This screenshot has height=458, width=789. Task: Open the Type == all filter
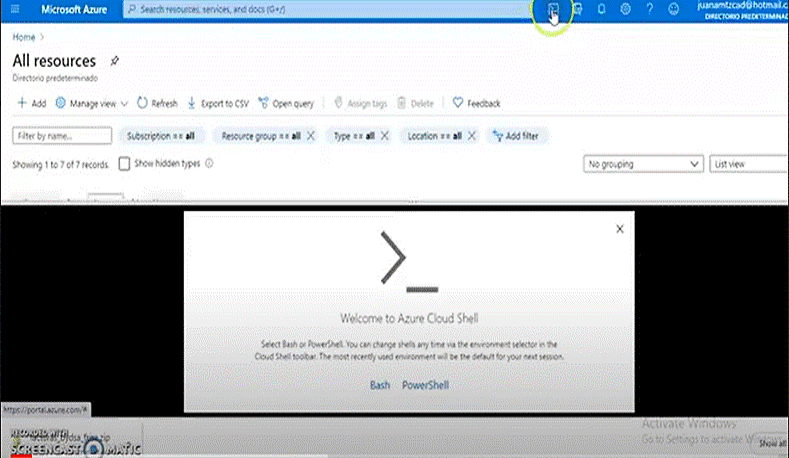click(x=354, y=136)
